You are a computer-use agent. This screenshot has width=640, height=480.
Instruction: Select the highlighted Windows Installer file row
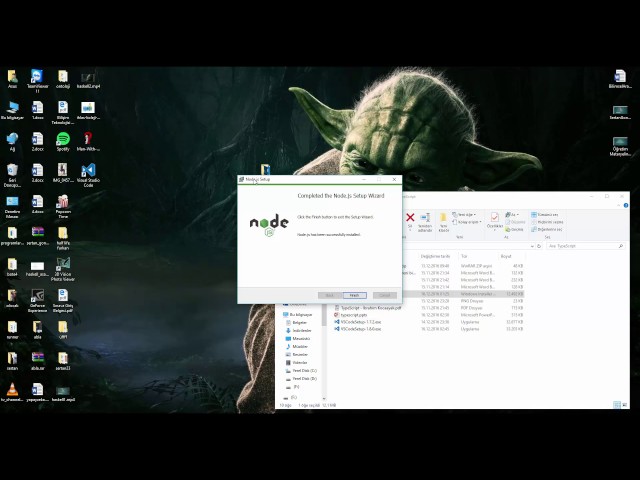(464, 294)
